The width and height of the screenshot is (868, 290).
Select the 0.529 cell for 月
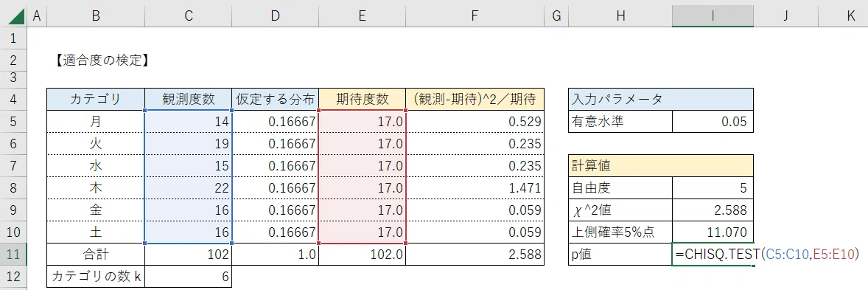click(475, 122)
